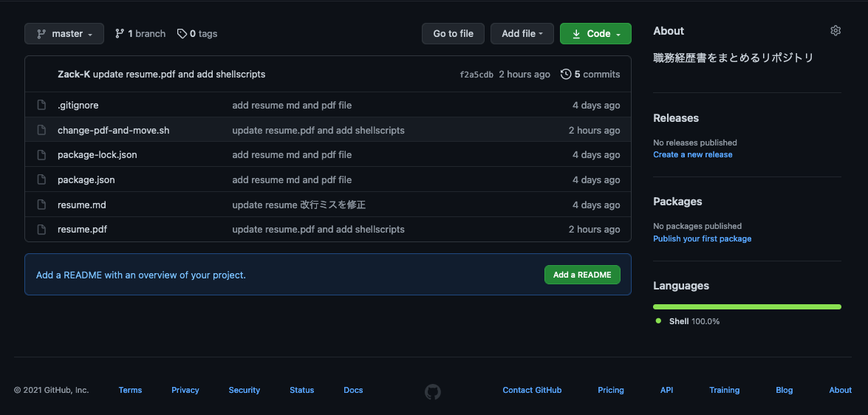View the 0 tags link
Screen dimensions: 868x415
point(197,34)
